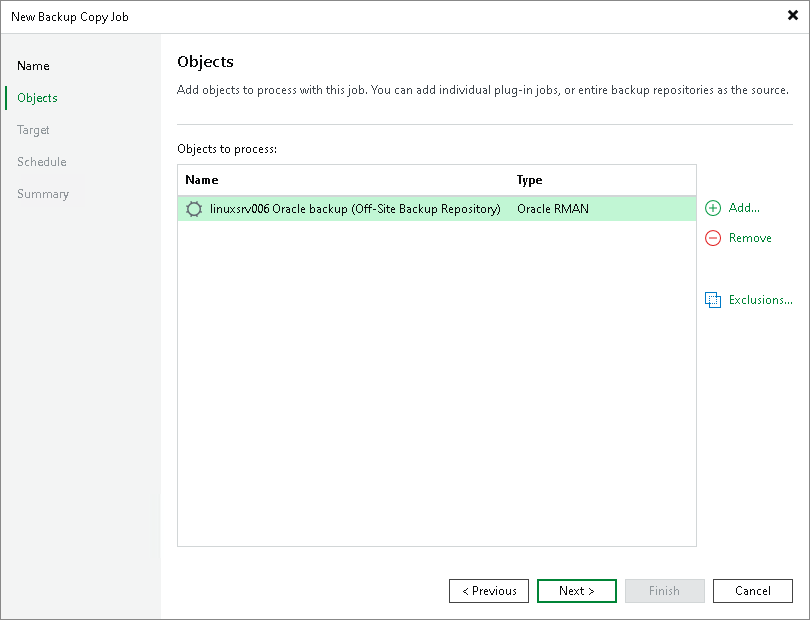Cancel the New Backup Copy Job wizard
Image resolution: width=810 pixels, height=620 pixels.
pos(752,590)
